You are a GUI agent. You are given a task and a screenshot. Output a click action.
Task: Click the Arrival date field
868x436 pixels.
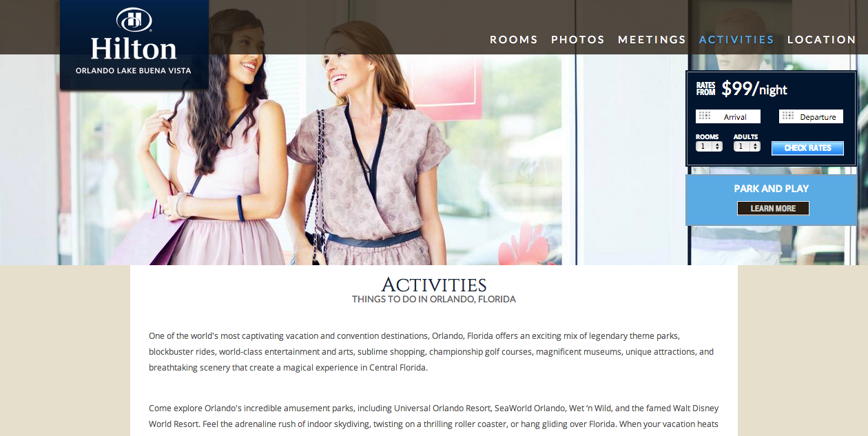(728, 116)
